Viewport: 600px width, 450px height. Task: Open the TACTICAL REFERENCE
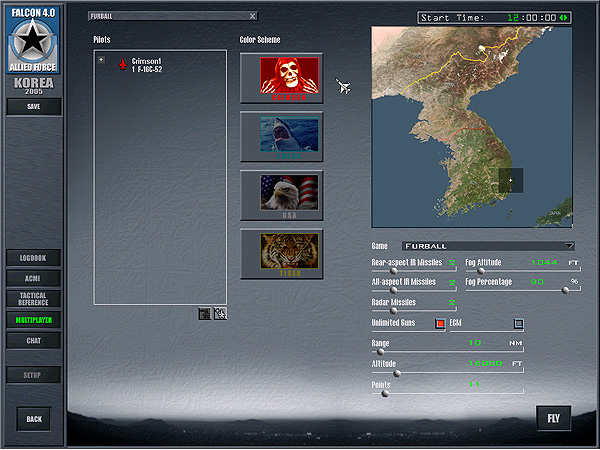[33, 299]
